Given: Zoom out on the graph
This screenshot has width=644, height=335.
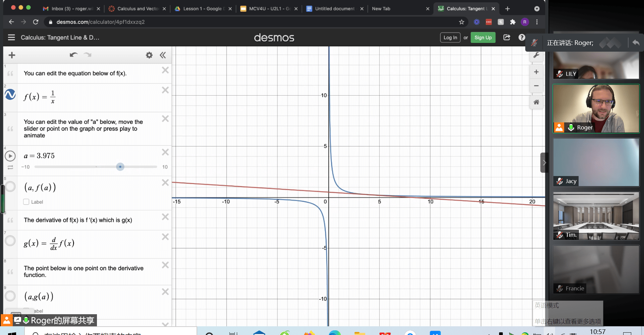Looking at the screenshot, I should click(536, 86).
